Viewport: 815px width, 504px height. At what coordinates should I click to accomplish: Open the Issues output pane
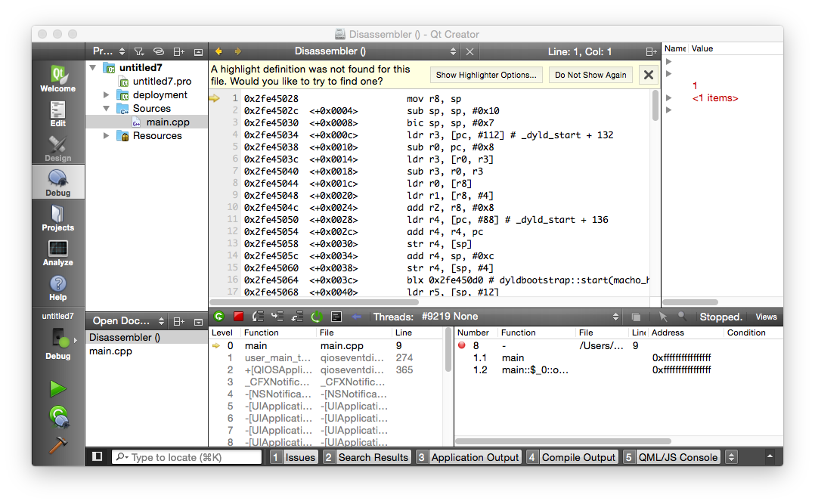pyautogui.click(x=294, y=457)
